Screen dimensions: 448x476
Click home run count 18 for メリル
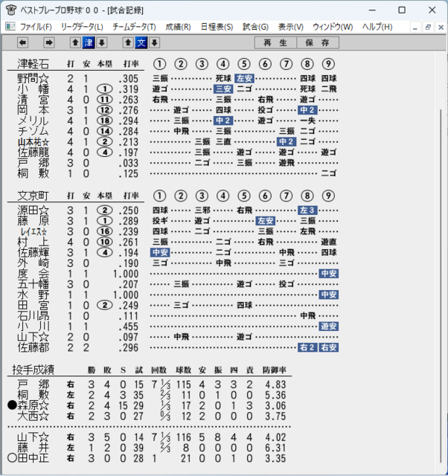pos(105,120)
